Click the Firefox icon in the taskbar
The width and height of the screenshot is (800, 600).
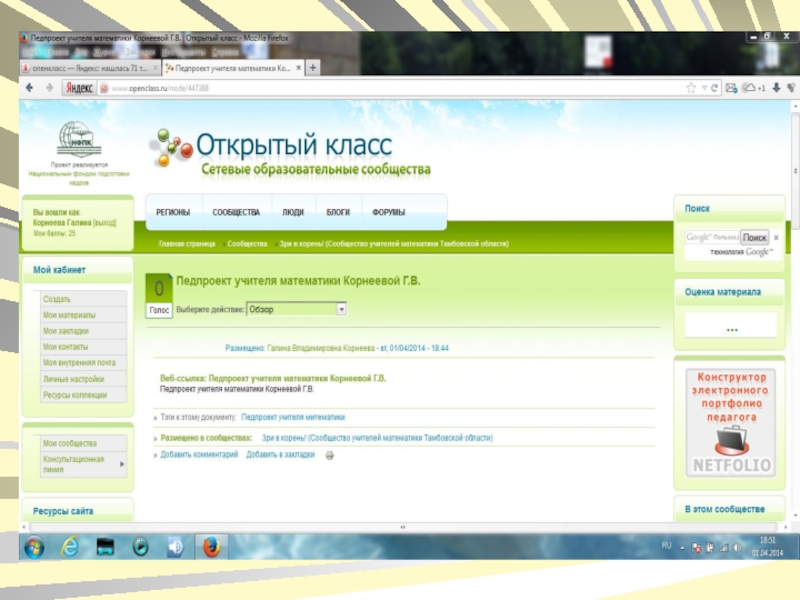(211, 547)
